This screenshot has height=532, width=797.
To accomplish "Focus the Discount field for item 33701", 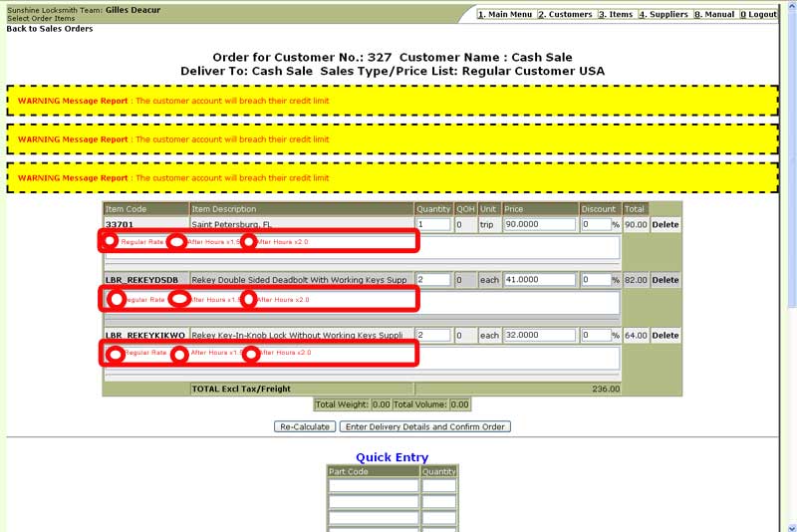I will (596, 225).
